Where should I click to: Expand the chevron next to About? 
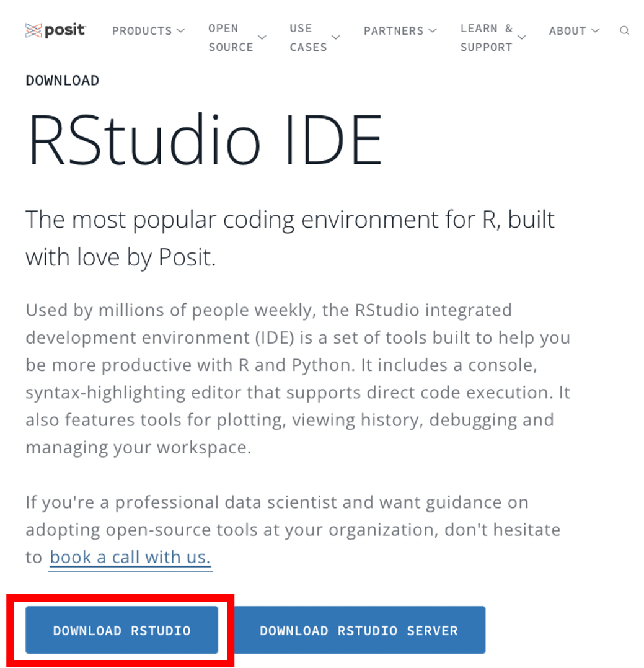(x=596, y=30)
